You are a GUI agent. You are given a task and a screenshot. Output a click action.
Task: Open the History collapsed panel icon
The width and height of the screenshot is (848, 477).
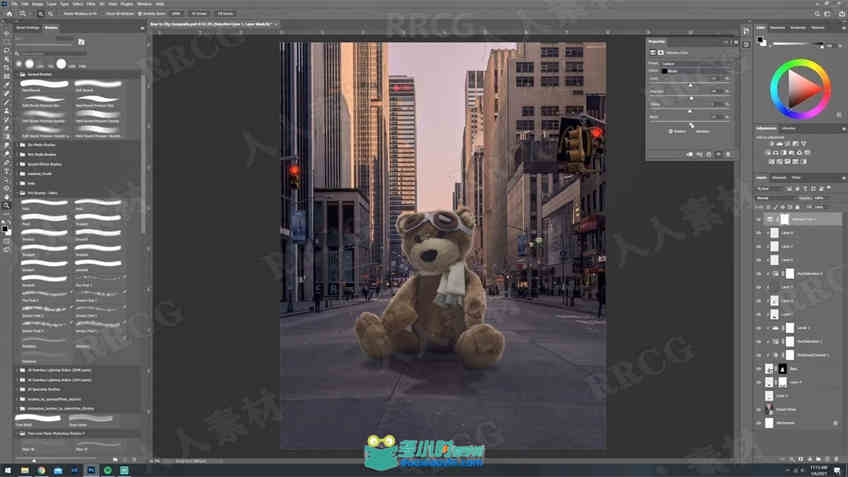746,31
